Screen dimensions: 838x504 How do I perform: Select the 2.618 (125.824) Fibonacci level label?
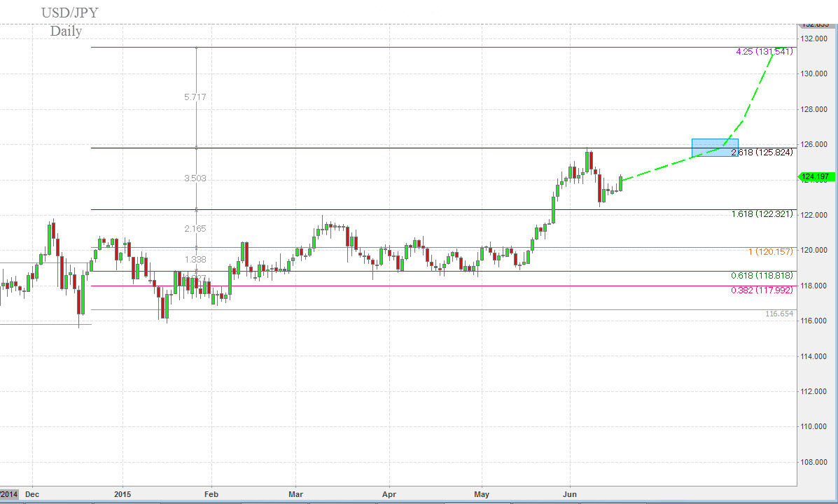click(762, 152)
